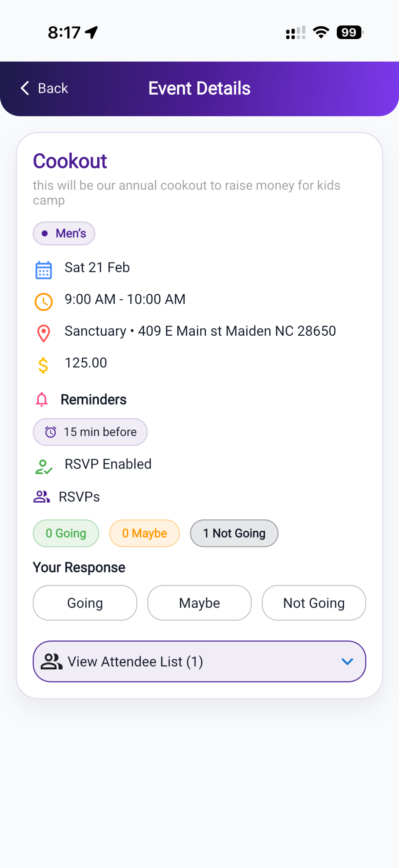Tap the Men's category tag
This screenshot has width=399, height=868.
coord(64,233)
